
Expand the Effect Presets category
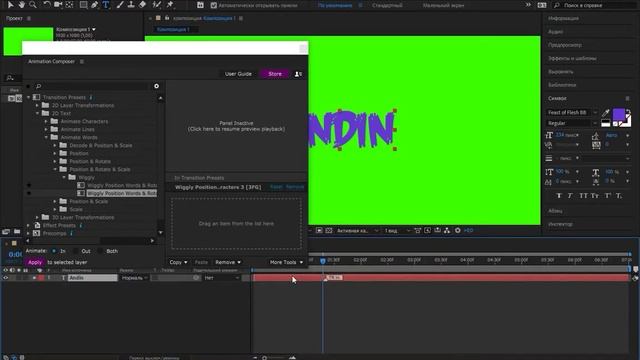29,225
